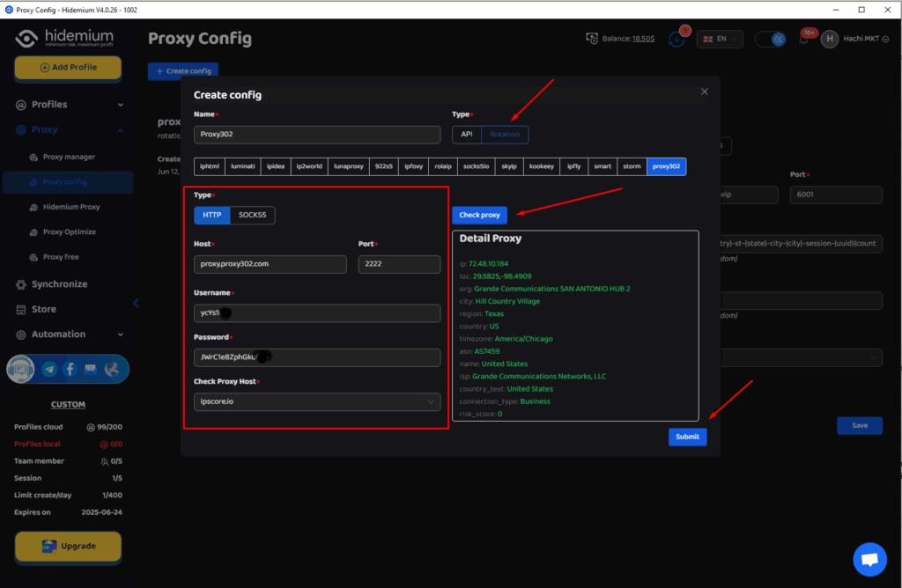This screenshot has height=588, width=902.
Task: Open the Facebook contact icon
Action: (70, 369)
